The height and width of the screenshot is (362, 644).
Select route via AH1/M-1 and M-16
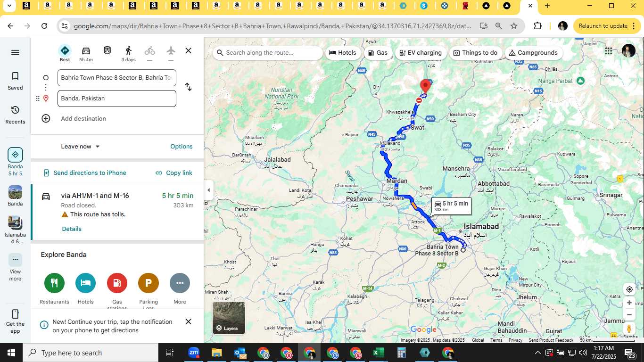tap(117, 212)
